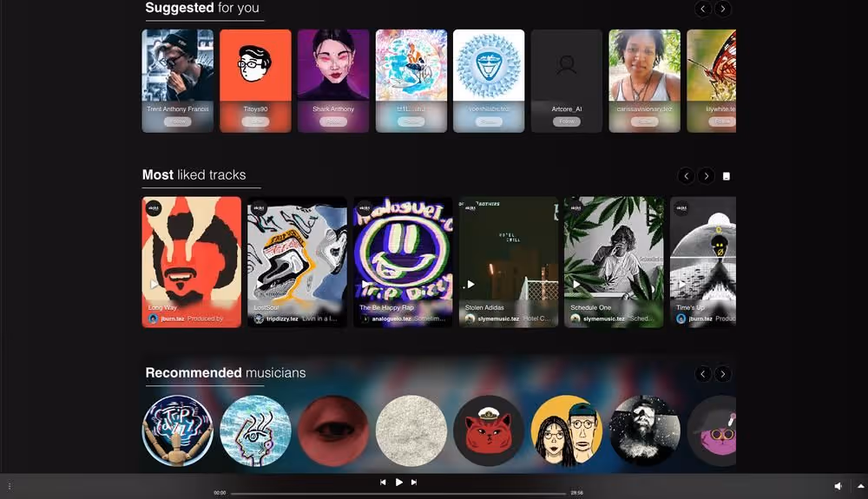Open the bearded man with sunglasses avatar

[644, 430]
